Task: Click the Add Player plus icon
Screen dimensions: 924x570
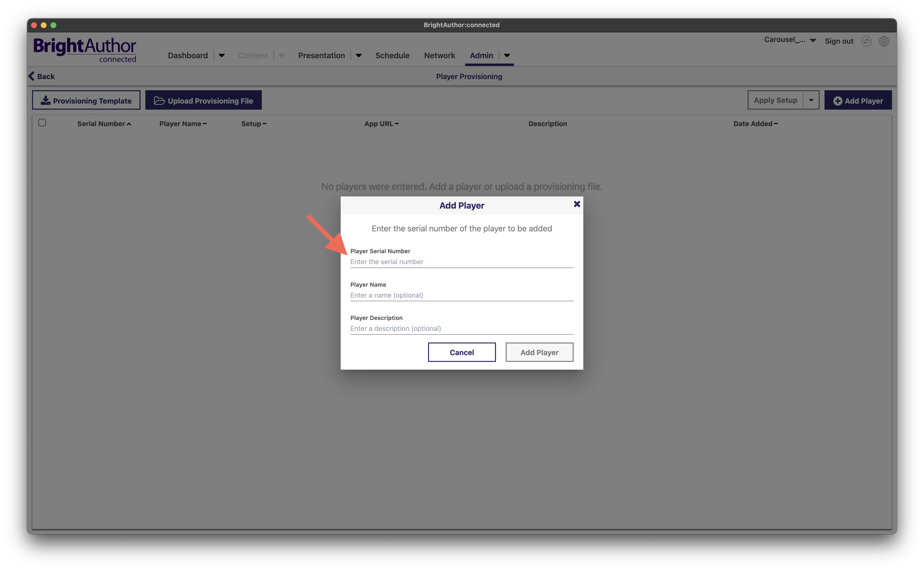Action: (x=837, y=101)
